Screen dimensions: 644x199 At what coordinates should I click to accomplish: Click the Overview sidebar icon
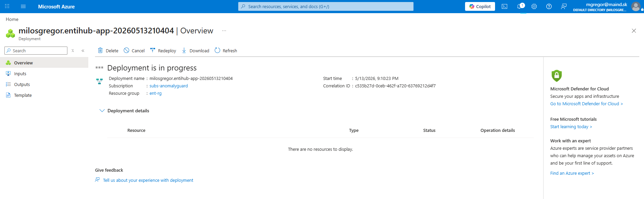tap(8, 63)
